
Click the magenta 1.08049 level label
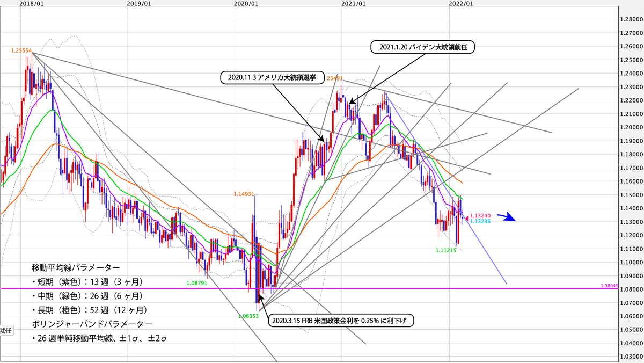(611, 287)
